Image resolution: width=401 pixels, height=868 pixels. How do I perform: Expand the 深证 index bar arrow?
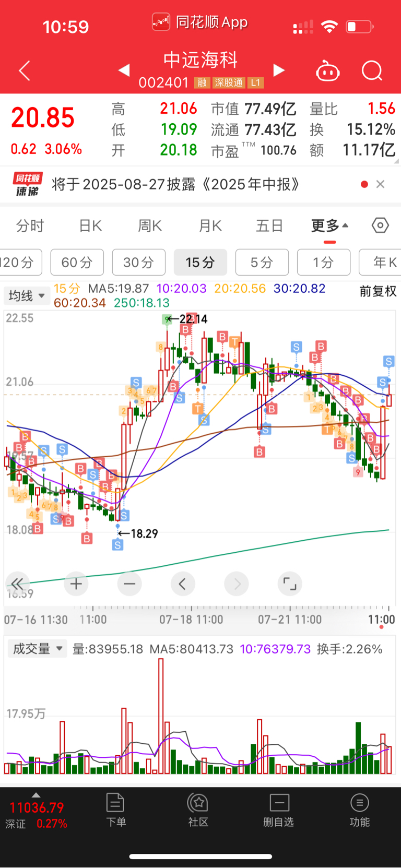point(36,795)
